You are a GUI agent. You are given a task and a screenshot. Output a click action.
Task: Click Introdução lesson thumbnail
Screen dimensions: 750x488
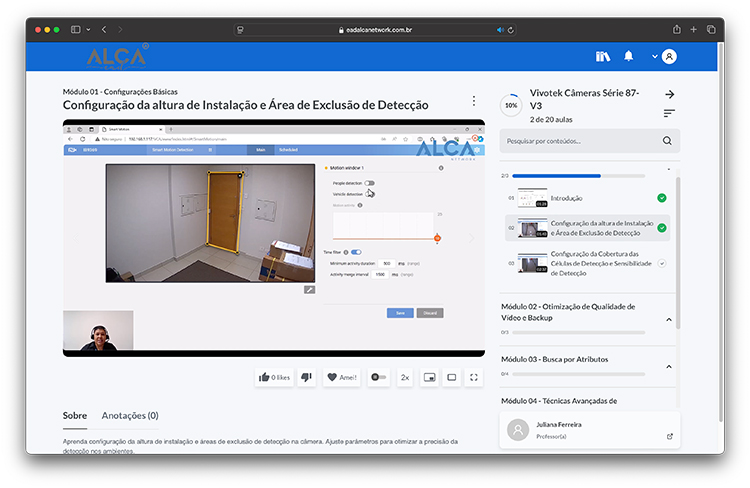coord(532,198)
